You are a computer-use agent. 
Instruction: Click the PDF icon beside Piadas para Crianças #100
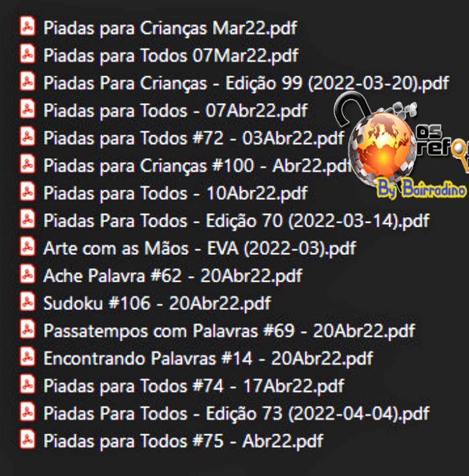click(27, 164)
